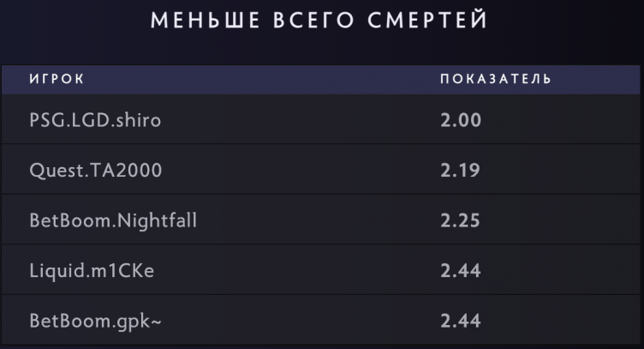The width and height of the screenshot is (644, 349).
Task: Click the 2.44 value in gpk~'s row
Action: coord(461,322)
